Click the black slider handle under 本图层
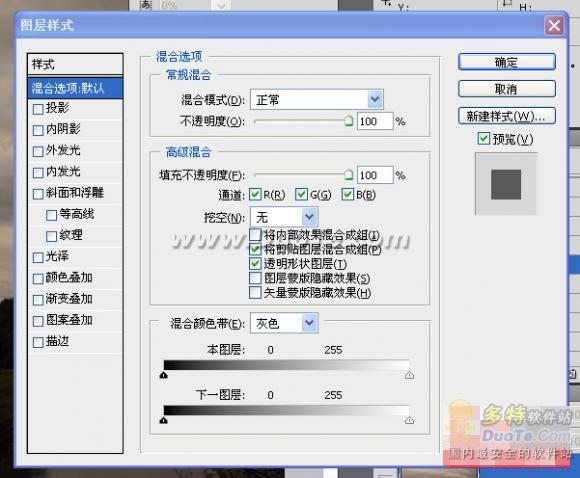The width and height of the screenshot is (580, 478). [x=163, y=375]
